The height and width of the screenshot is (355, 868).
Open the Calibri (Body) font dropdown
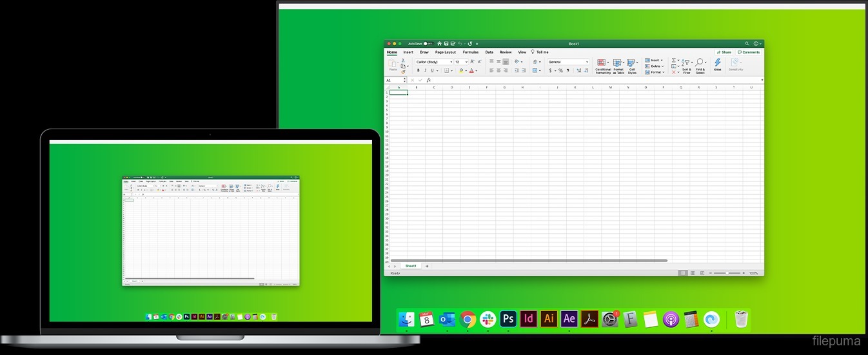click(433, 62)
